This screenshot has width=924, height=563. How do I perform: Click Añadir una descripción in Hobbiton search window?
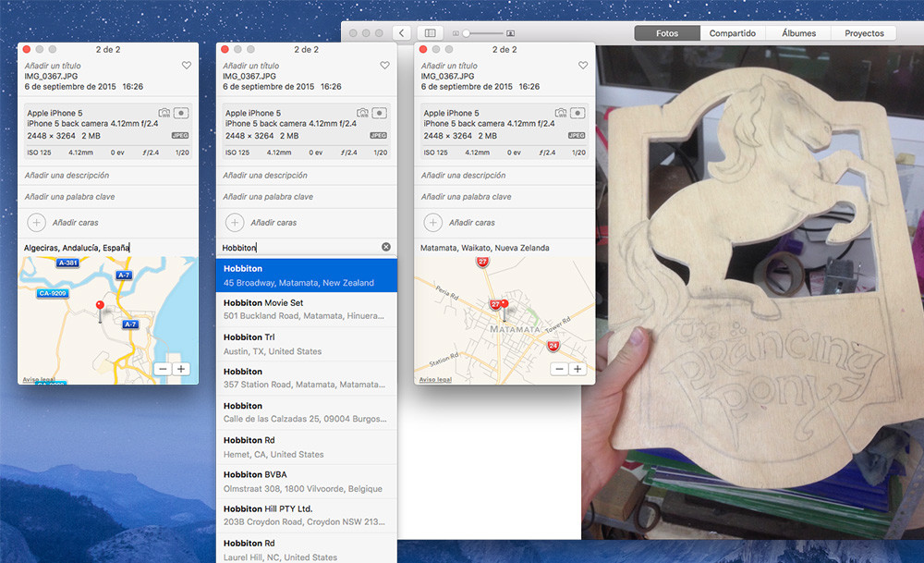(x=265, y=175)
